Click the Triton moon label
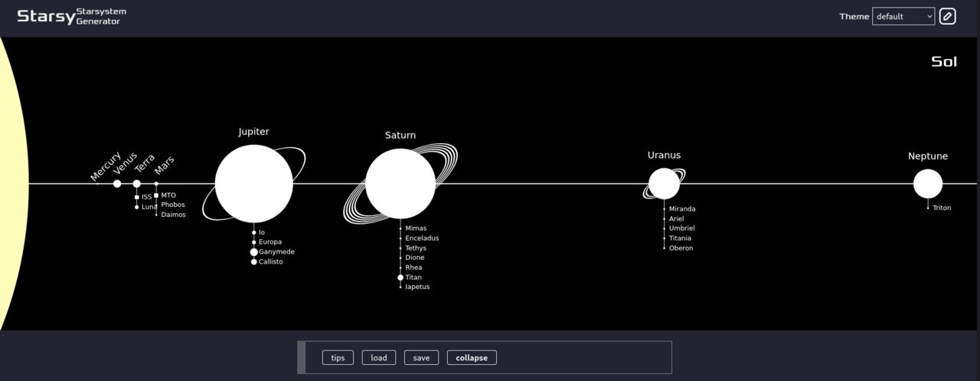This screenshot has height=381, width=980. 942,208
